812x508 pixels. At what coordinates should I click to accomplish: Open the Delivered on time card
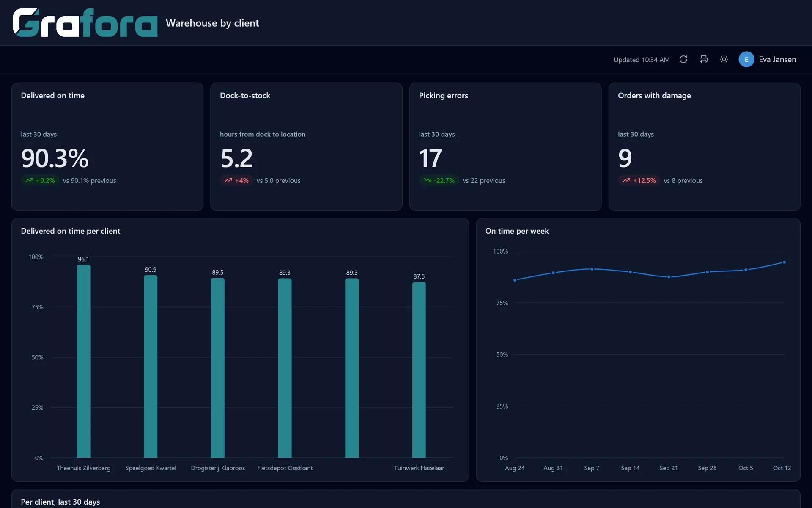(107, 146)
